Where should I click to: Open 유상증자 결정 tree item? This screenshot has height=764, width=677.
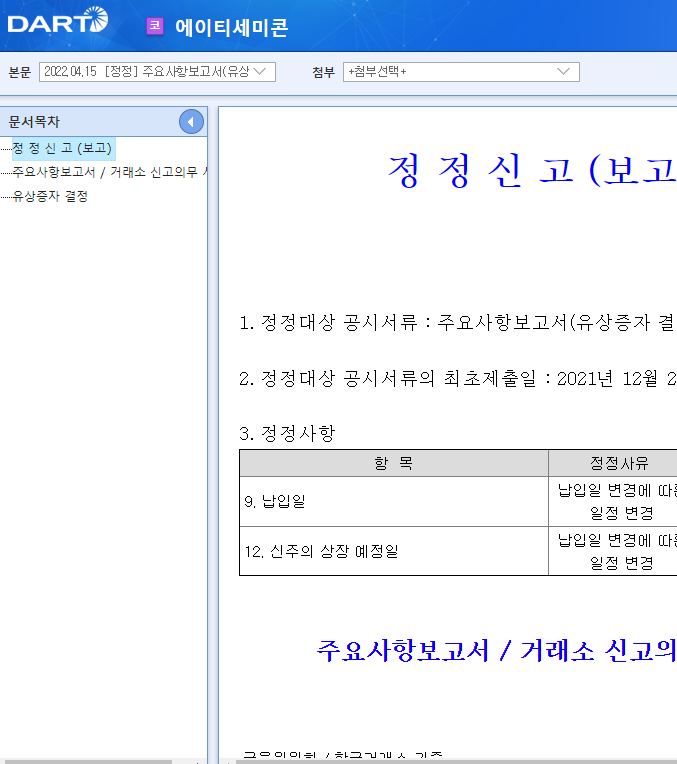tap(50, 196)
